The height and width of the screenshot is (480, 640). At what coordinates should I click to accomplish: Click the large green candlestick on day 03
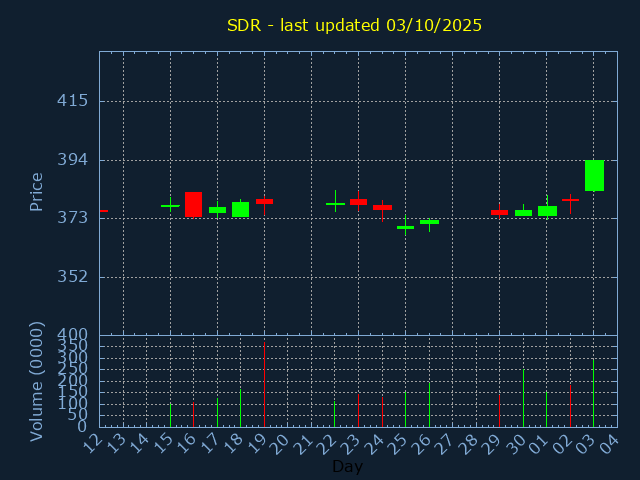[594, 175]
